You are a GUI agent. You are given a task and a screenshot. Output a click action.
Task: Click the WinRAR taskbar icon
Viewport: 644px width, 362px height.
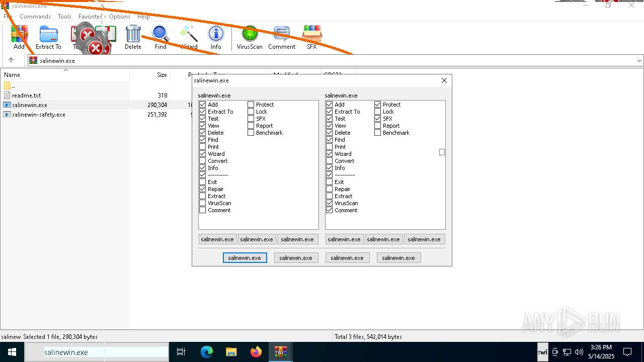(x=280, y=352)
